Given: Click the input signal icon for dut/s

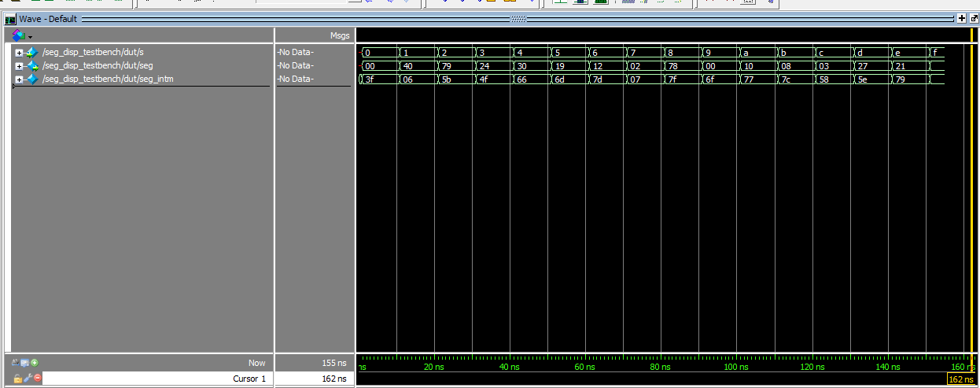Looking at the screenshot, I should point(31,53).
